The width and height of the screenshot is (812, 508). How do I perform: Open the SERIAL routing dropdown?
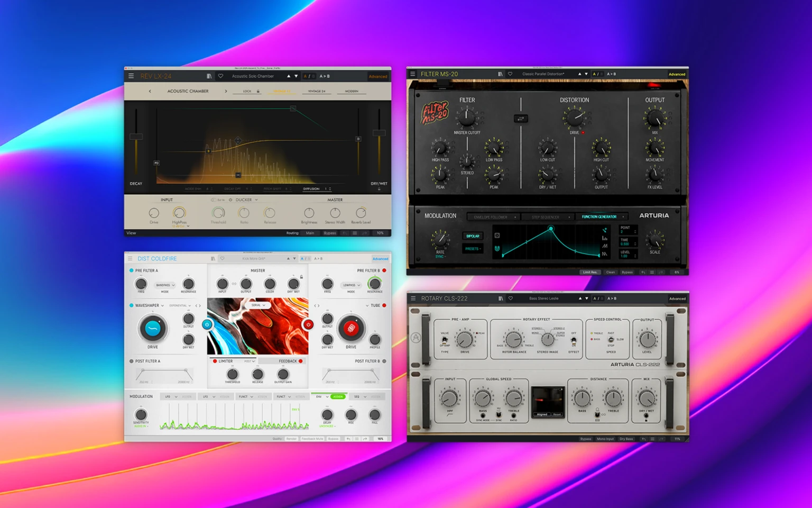[258, 305]
